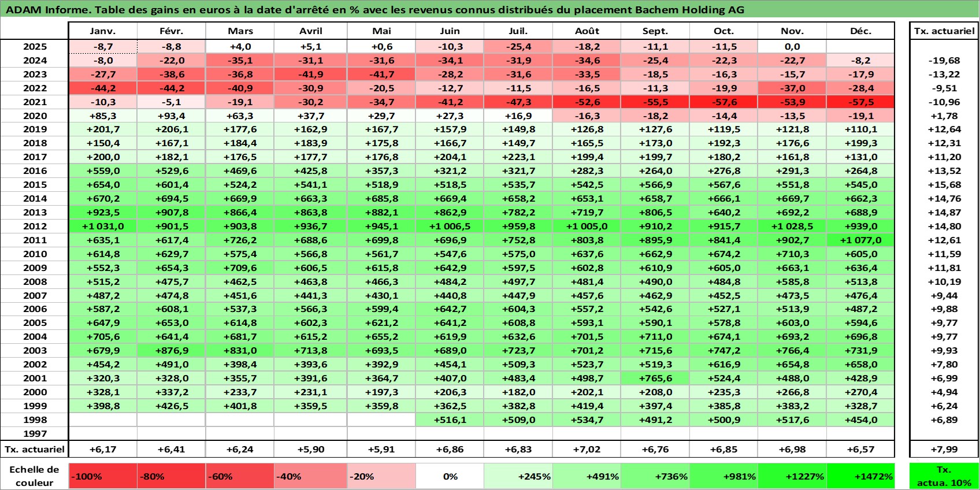Click cell +1 077,0 for December 2011

click(860, 240)
